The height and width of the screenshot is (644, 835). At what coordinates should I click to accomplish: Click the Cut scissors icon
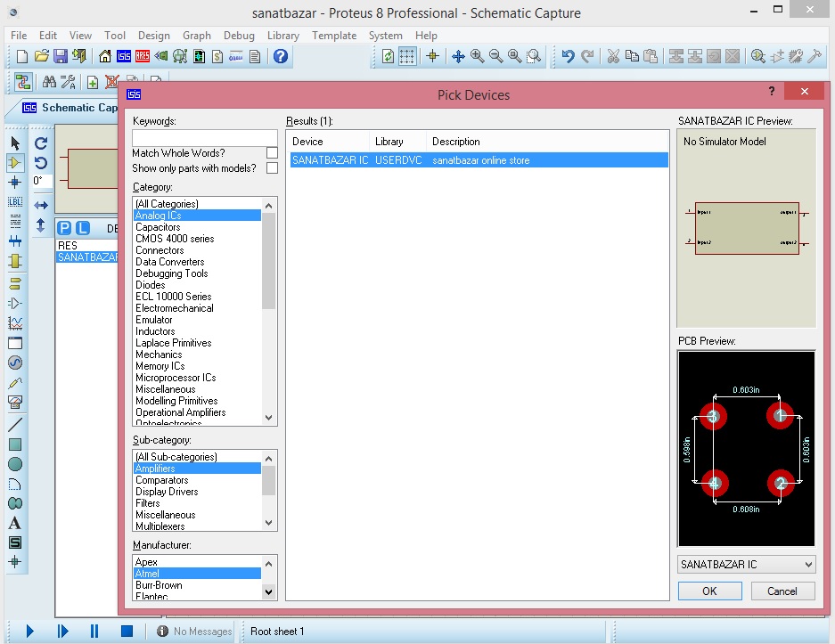pyautogui.click(x=613, y=56)
